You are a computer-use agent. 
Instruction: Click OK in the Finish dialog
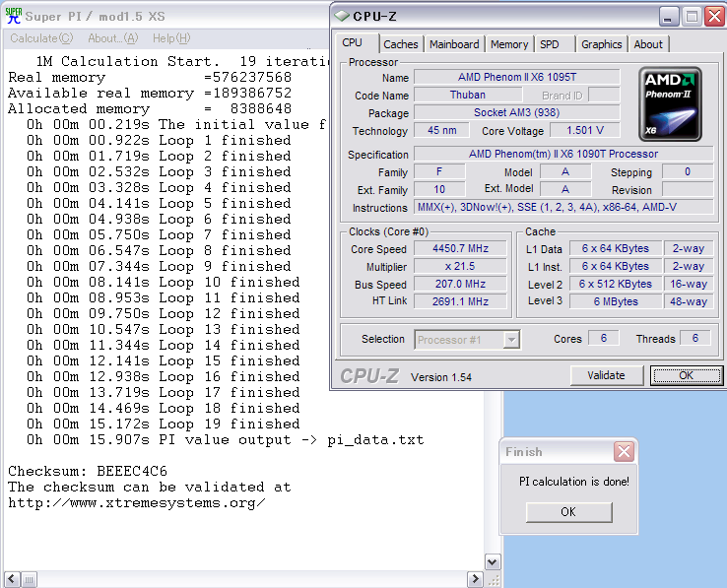tap(569, 512)
